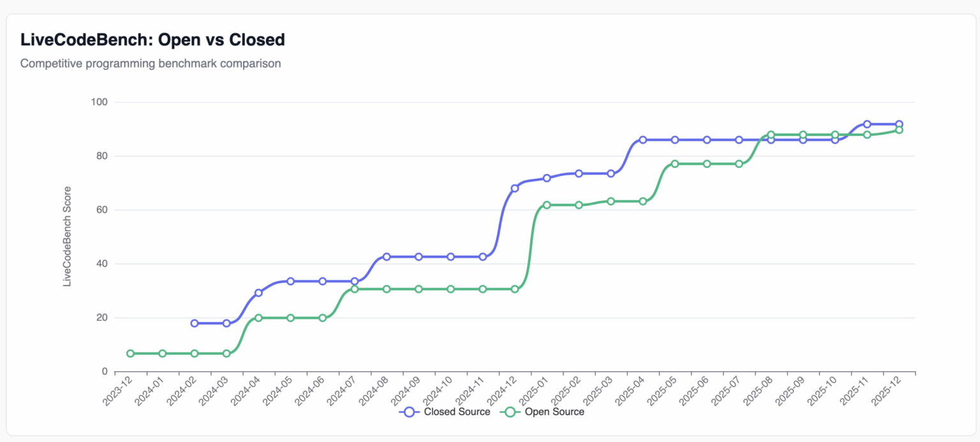Click the Closed Source marker at 2025-02
This screenshot has width=980, height=442.
(579, 173)
